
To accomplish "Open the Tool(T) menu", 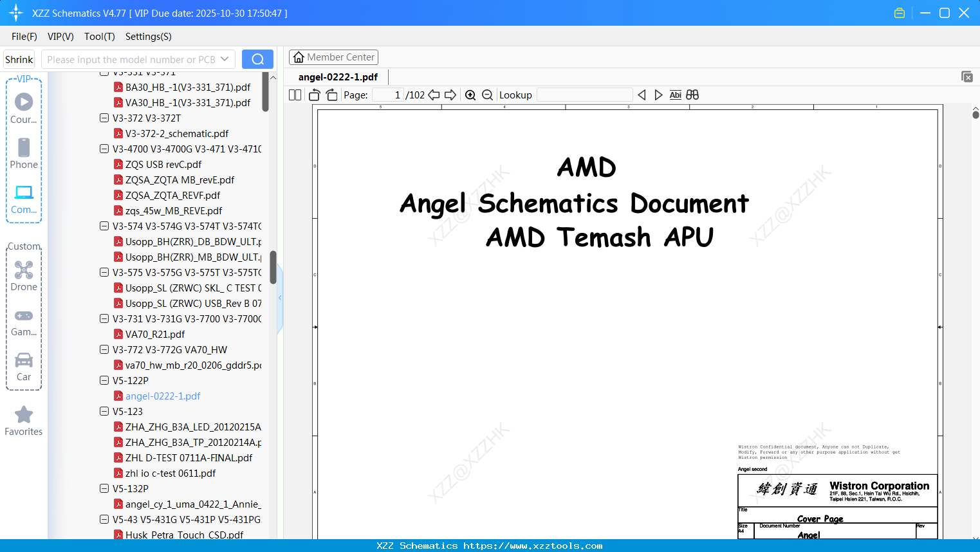I will (100, 37).
